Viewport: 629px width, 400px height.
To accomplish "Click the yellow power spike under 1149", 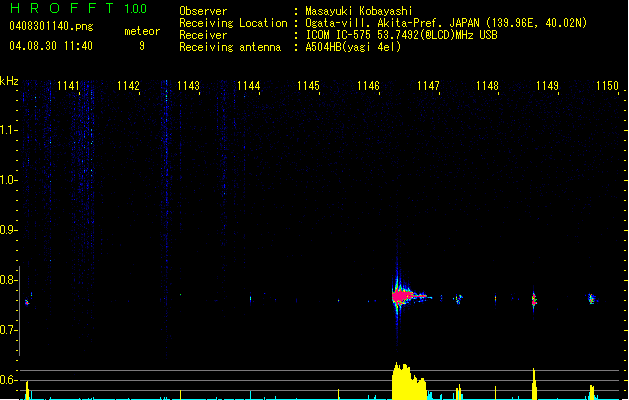I will point(534,384).
